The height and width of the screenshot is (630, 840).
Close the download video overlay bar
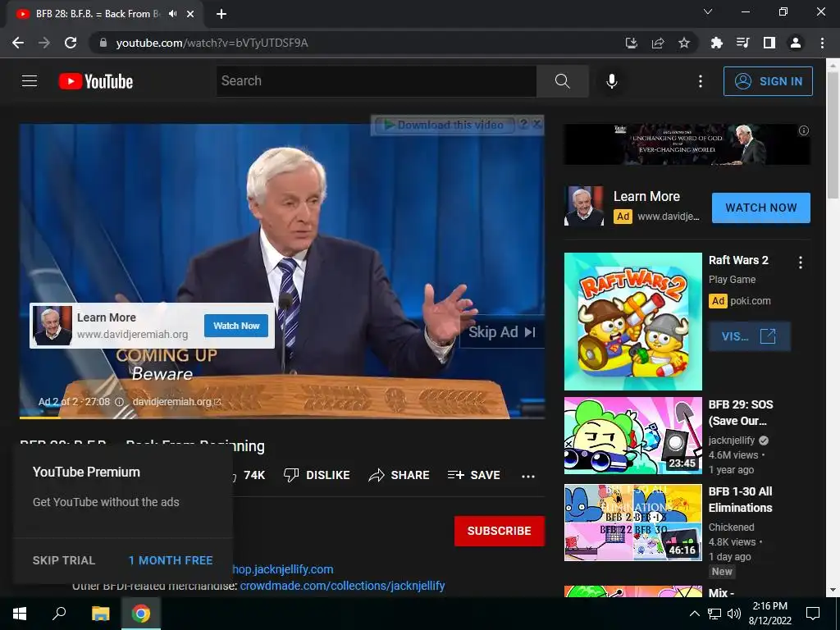pyautogui.click(x=536, y=125)
